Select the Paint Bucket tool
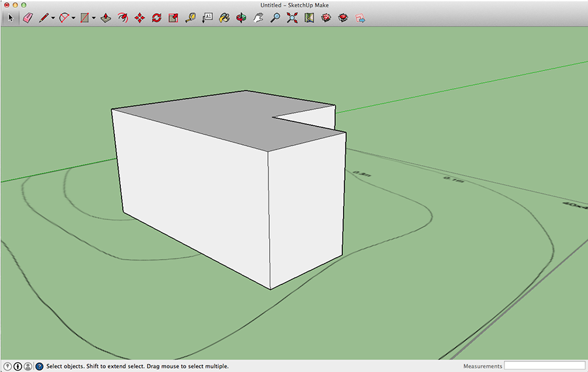 pos(224,18)
